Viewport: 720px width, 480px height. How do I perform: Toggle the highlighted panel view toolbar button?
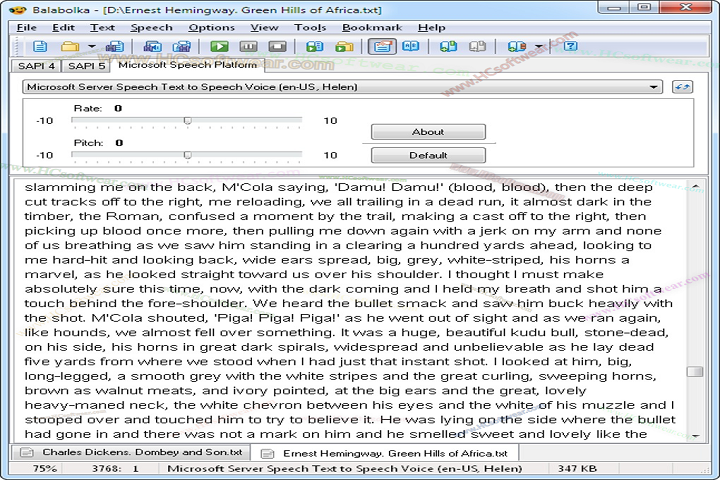(x=380, y=46)
